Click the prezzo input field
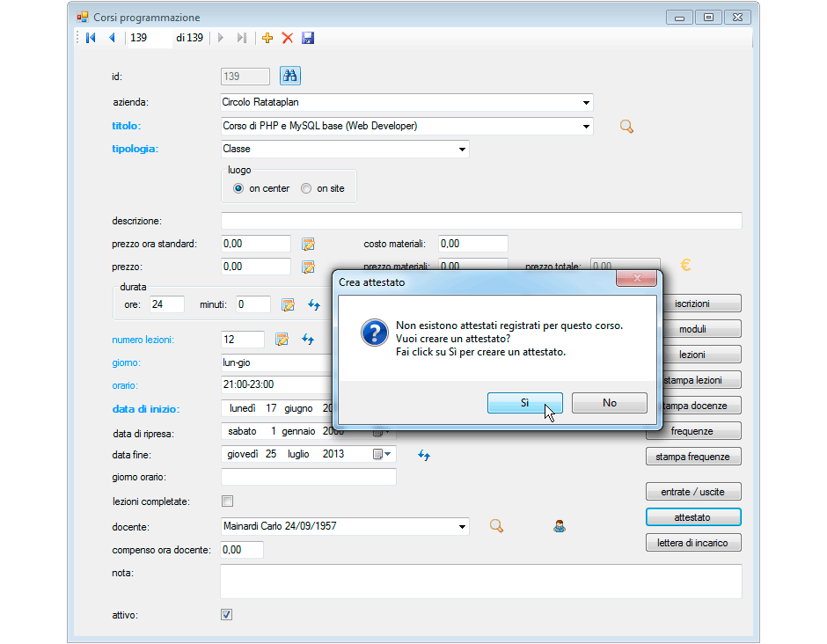The height and width of the screenshot is (644, 827). 256,267
